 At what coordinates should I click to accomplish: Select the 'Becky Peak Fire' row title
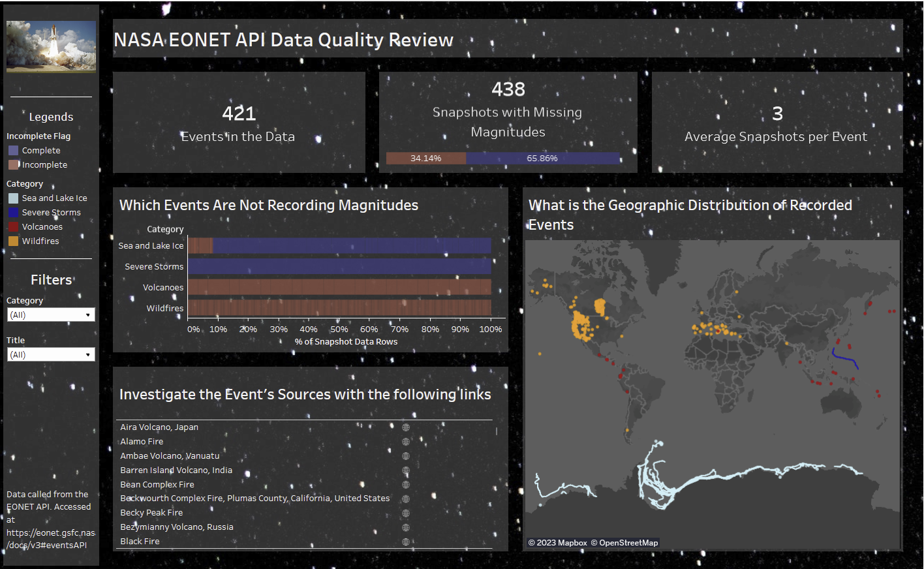tap(151, 513)
